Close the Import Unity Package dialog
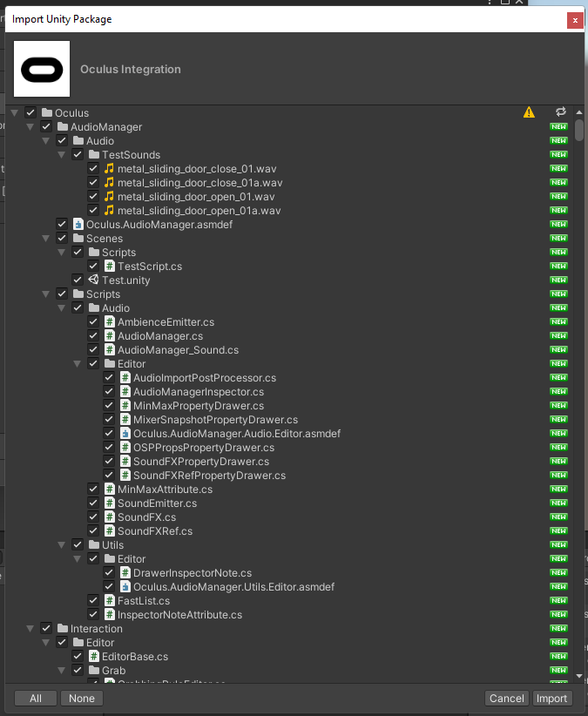Viewport: 588px width, 716px height. click(x=575, y=20)
